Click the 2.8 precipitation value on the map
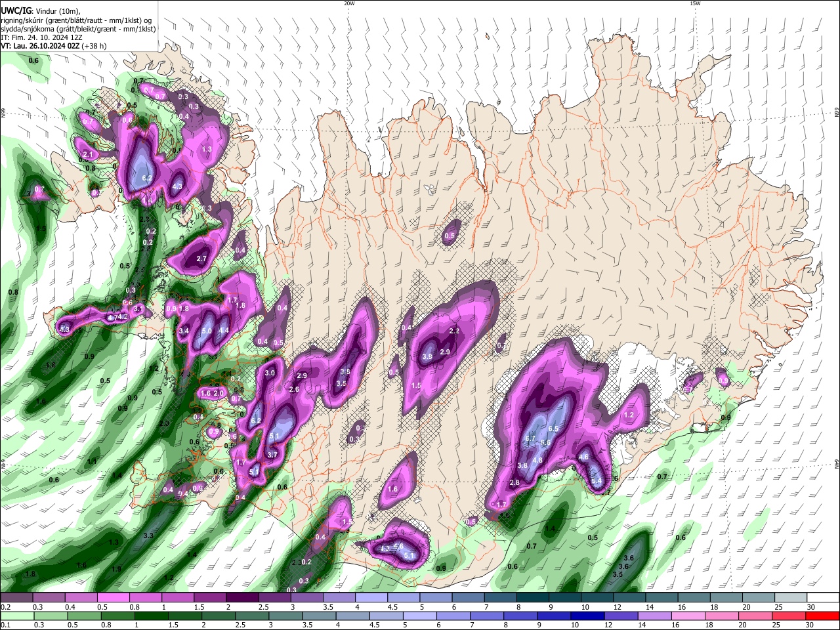This screenshot has height=630, width=840. tap(514, 482)
